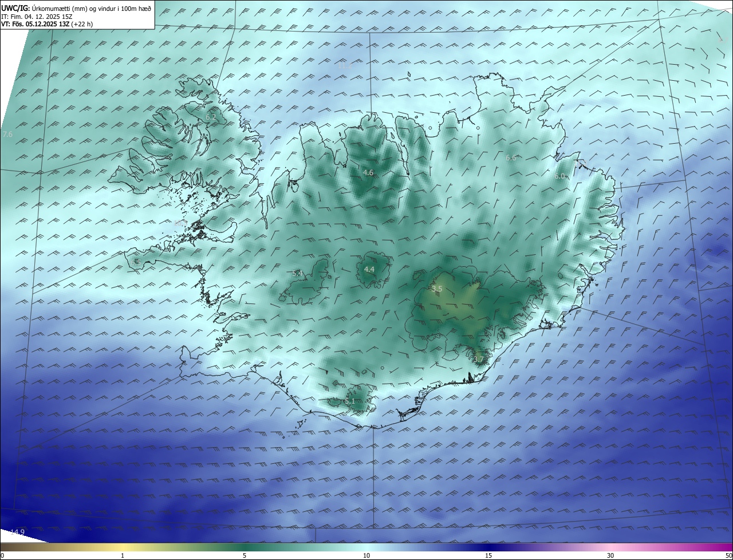Click the VT: Fös. 05.12.2025 13Z line
Image resolution: width=733 pixels, height=560 pixels.
[47, 24]
